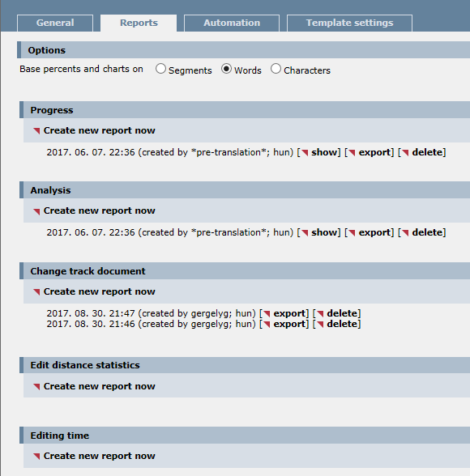
Task: Click red arrow icon before 21:47 report export
Action: [x=267, y=314]
